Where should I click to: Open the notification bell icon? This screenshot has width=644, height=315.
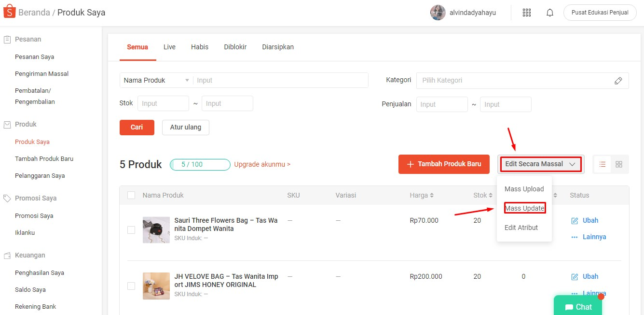pos(549,12)
